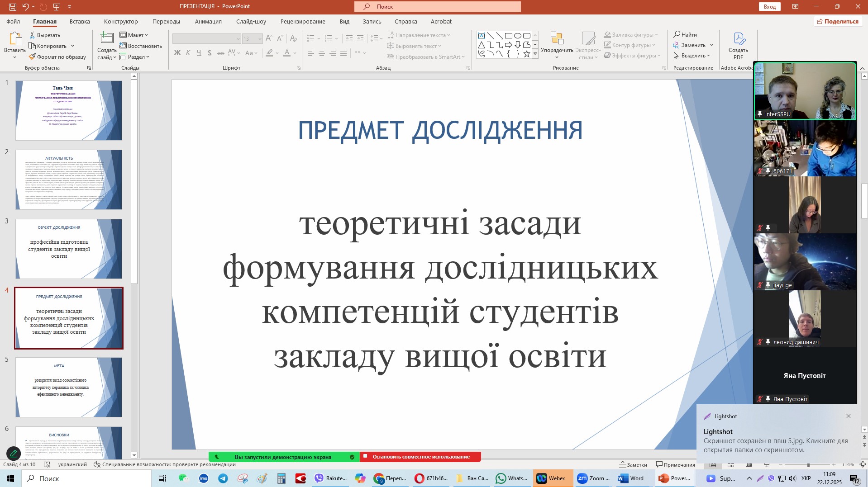Click the Paste clipboard icon
The width and height of the screenshot is (868, 487).
(14, 39)
